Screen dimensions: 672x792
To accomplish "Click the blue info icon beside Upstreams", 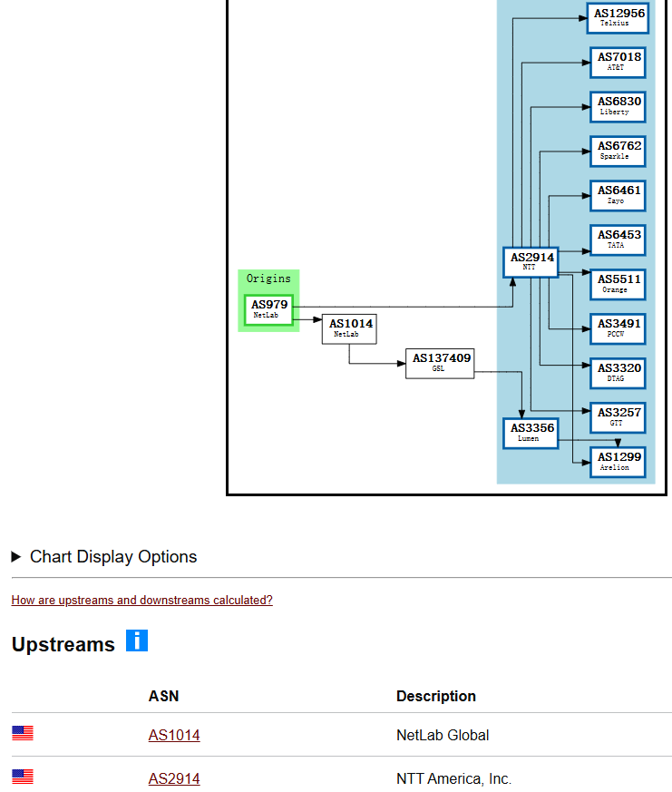I will point(136,640).
